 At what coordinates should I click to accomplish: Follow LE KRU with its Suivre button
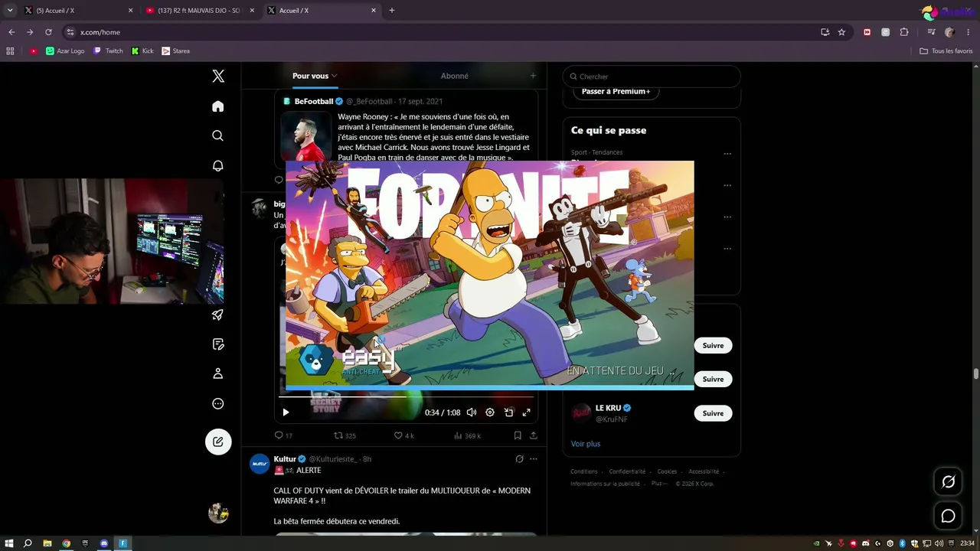713,413
